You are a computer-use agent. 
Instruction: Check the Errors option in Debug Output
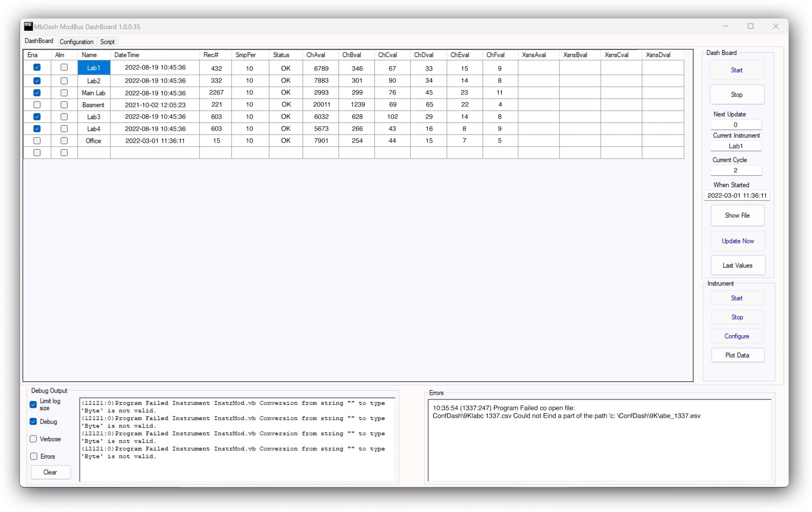tap(34, 456)
